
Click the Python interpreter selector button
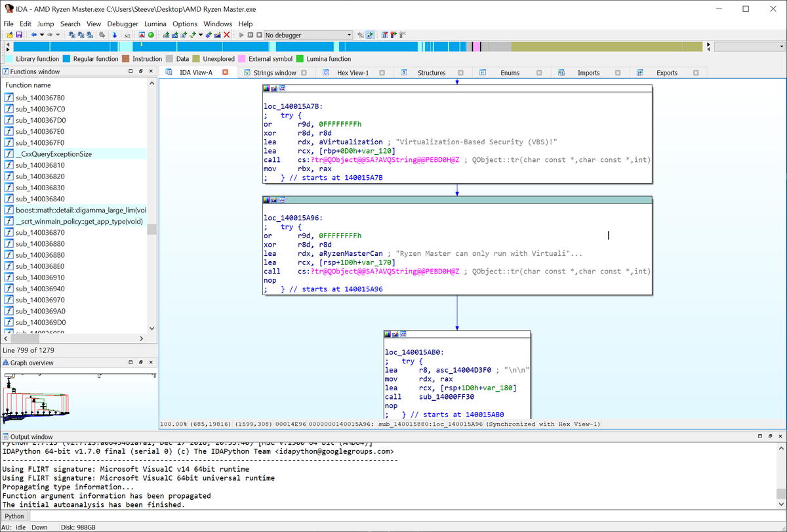pyautogui.click(x=14, y=516)
